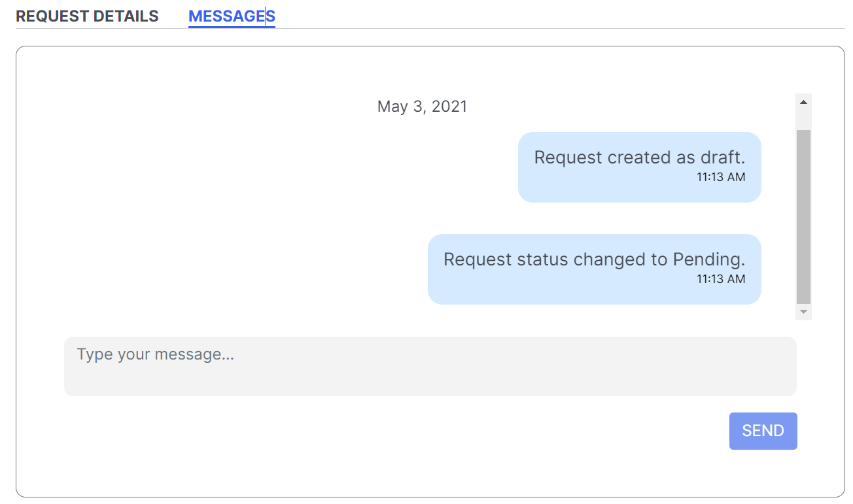Click the scroll down arrow in messages
853x504 pixels.
point(803,312)
